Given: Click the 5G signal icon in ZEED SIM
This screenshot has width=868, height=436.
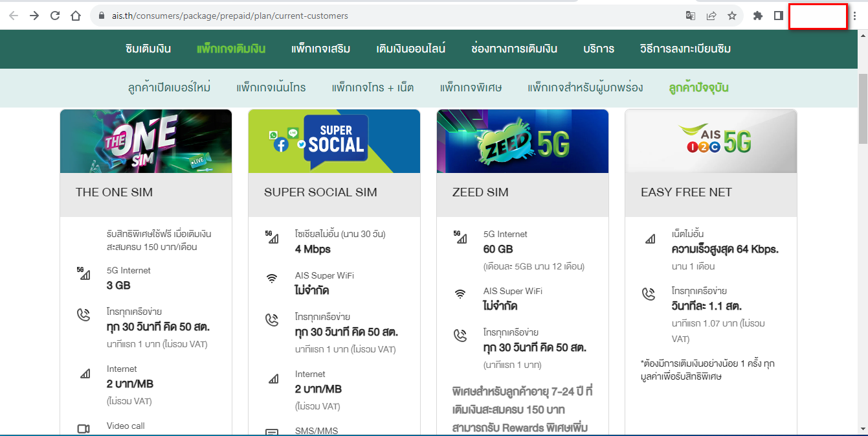Looking at the screenshot, I should coord(460,237).
